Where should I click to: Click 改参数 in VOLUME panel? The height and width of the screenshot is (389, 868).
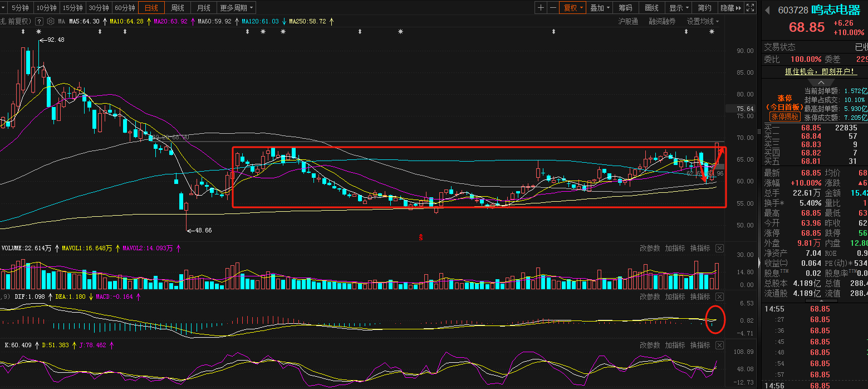pyautogui.click(x=650, y=248)
